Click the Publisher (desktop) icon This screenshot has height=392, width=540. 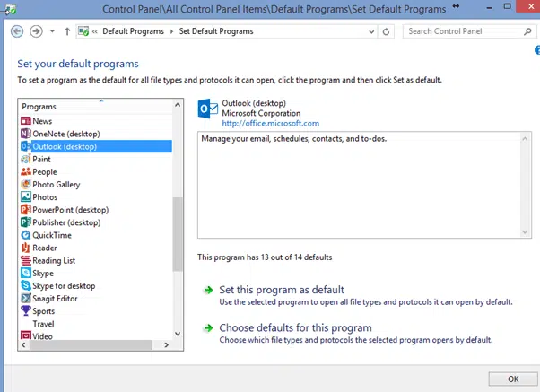26,222
